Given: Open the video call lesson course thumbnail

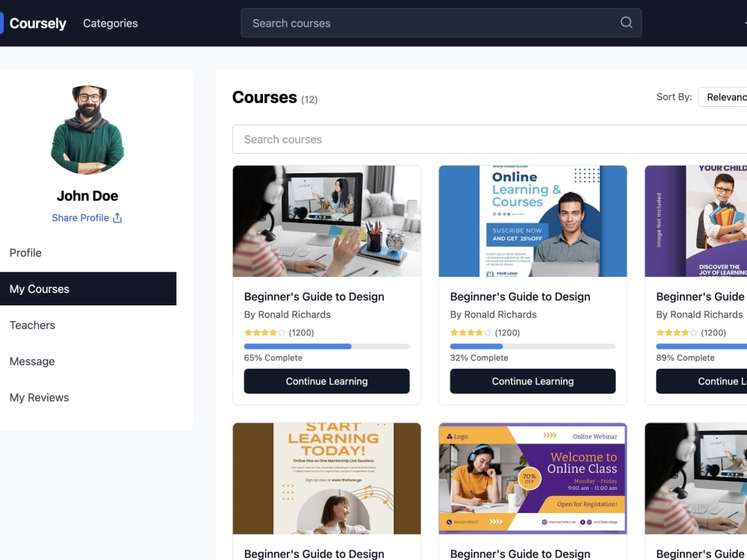Looking at the screenshot, I should coord(326,221).
